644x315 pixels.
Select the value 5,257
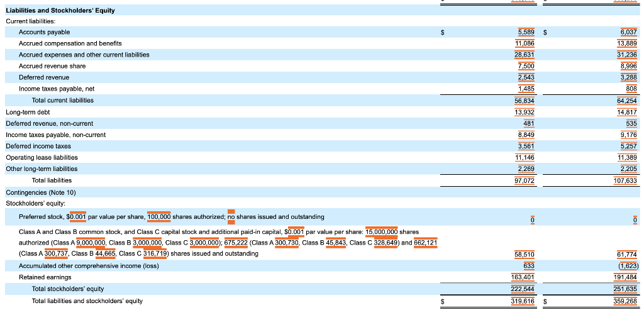point(629,146)
